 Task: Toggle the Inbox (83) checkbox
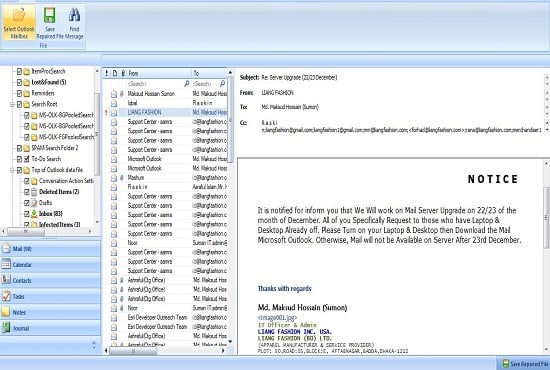(x=27, y=214)
